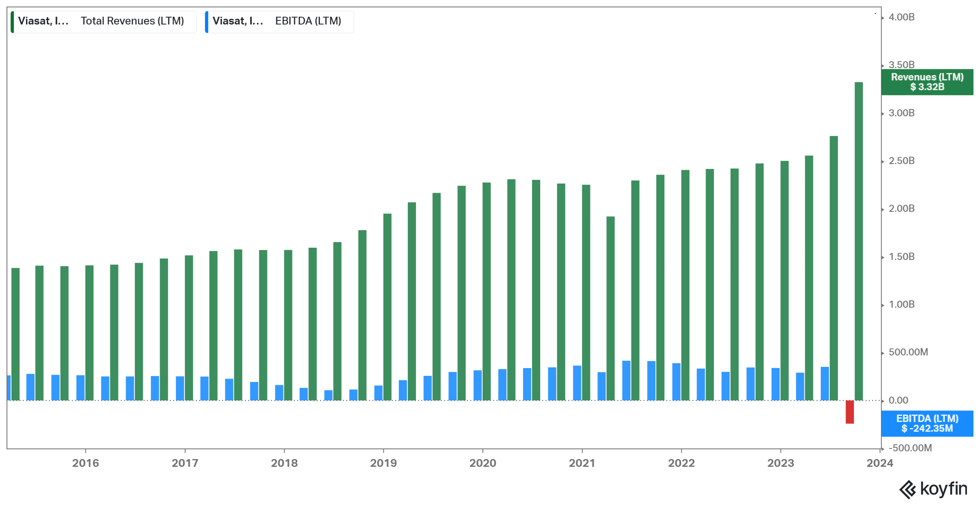Click the 4.00B y-axis label
This screenshot has height=506, width=980.
[x=902, y=17]
